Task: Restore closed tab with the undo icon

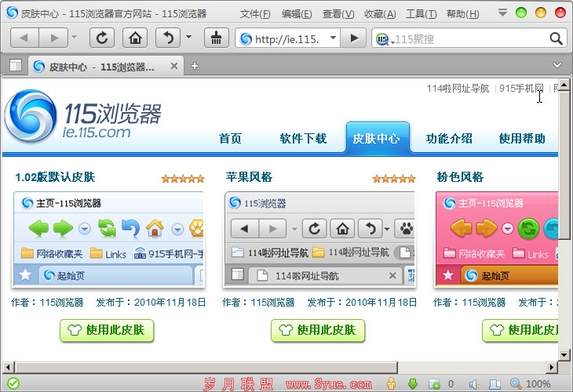Action: coord(168,38)
